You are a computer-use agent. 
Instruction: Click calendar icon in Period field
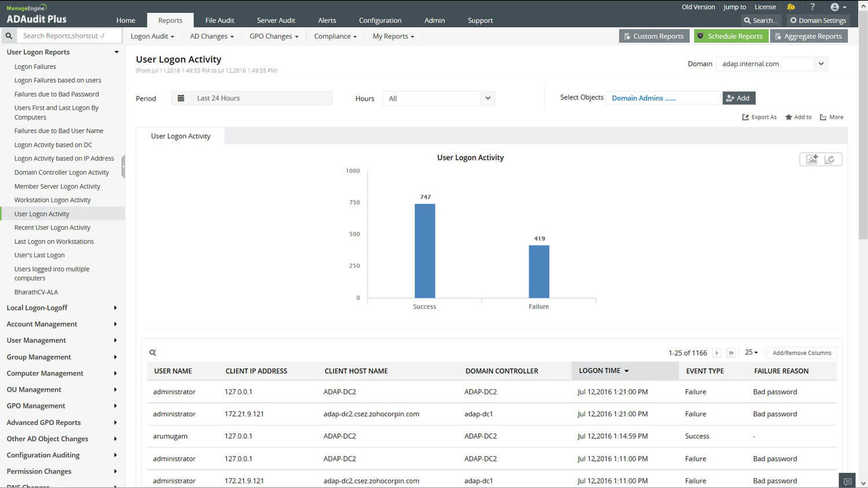181,98
